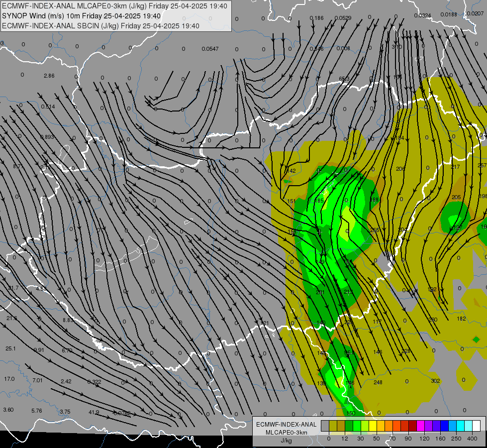Click the map value '217'

(x=455, y=167)
